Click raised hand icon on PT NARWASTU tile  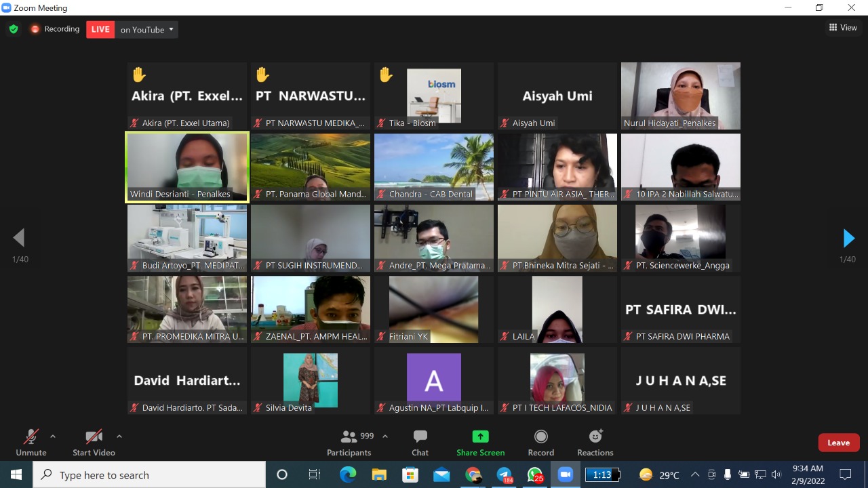pos(262,75)
